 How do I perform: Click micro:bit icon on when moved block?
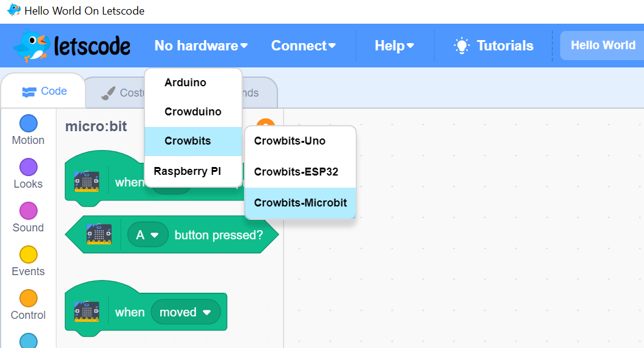(87, 312)
